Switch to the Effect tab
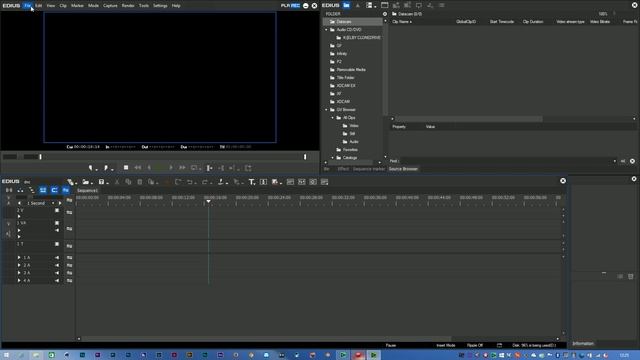Image resolution: width=640 pixels, height=360 pixels. point(343,169)
